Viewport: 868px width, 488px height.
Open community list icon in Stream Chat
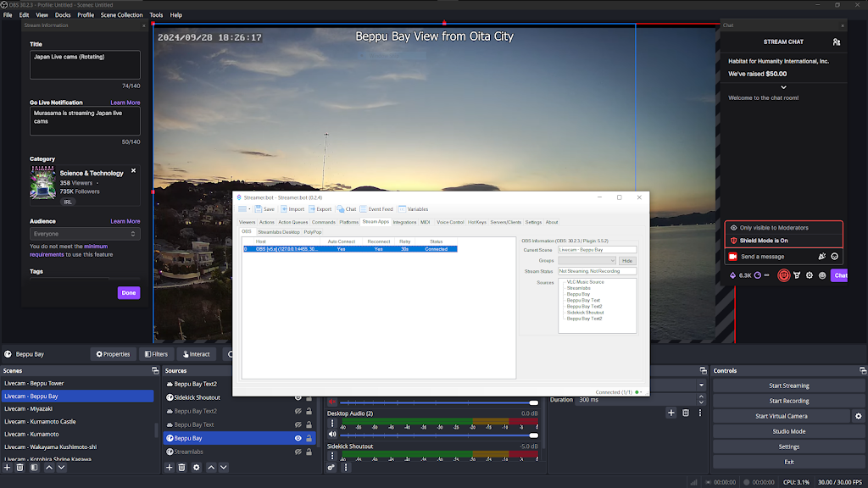pos(837,42)
